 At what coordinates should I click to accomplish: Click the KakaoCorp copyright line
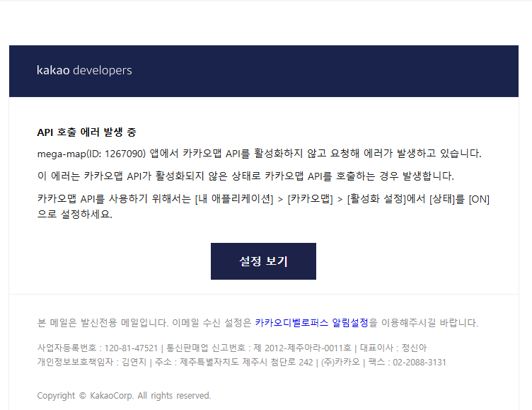(x=124, y=396)
